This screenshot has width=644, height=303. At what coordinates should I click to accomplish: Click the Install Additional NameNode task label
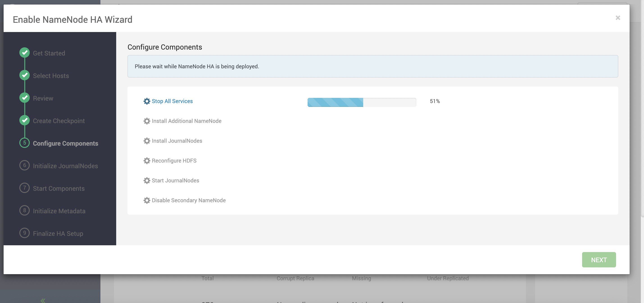click(186, 121)
